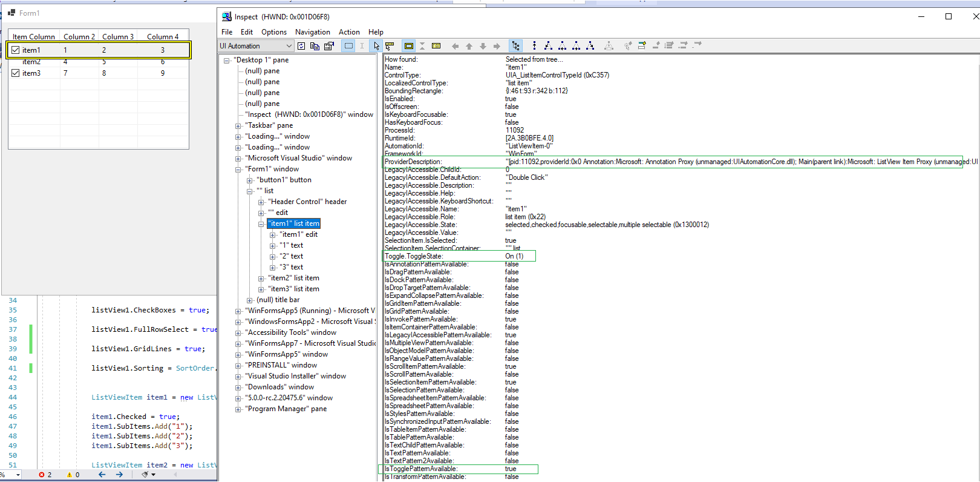Toggle the Show Information Tooltip icon

coord(436,46)
